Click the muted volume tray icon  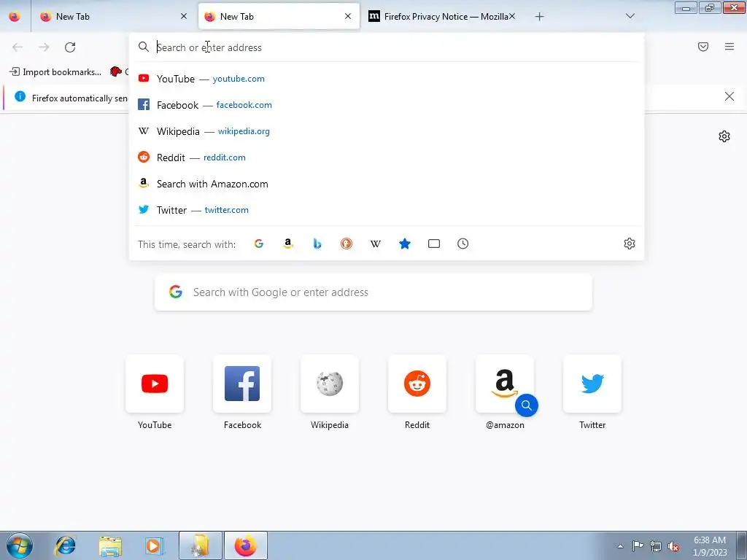click(x=673, y=546)
